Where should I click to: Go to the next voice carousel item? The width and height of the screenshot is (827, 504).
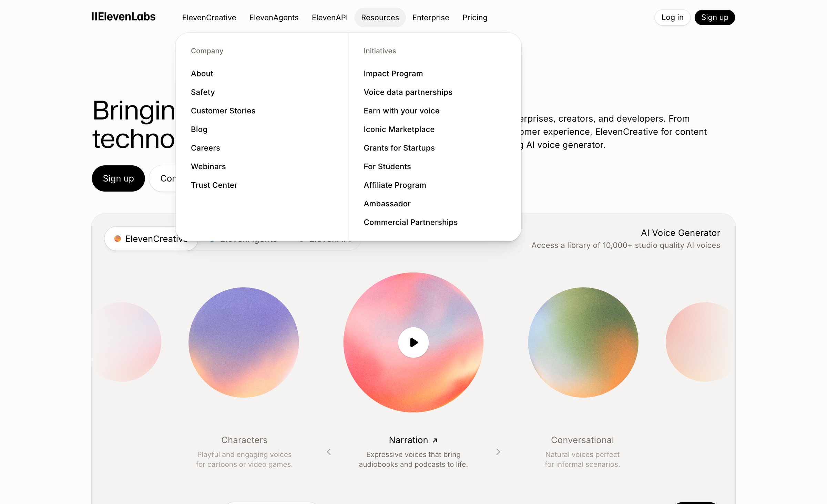498,452
